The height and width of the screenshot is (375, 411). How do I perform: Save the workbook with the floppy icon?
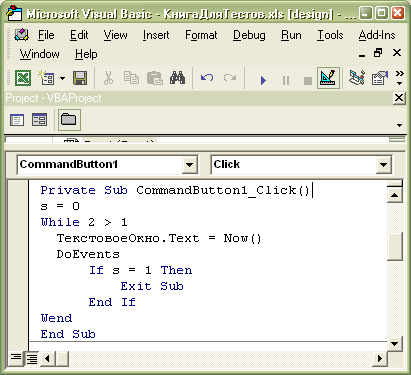(80, 78)
